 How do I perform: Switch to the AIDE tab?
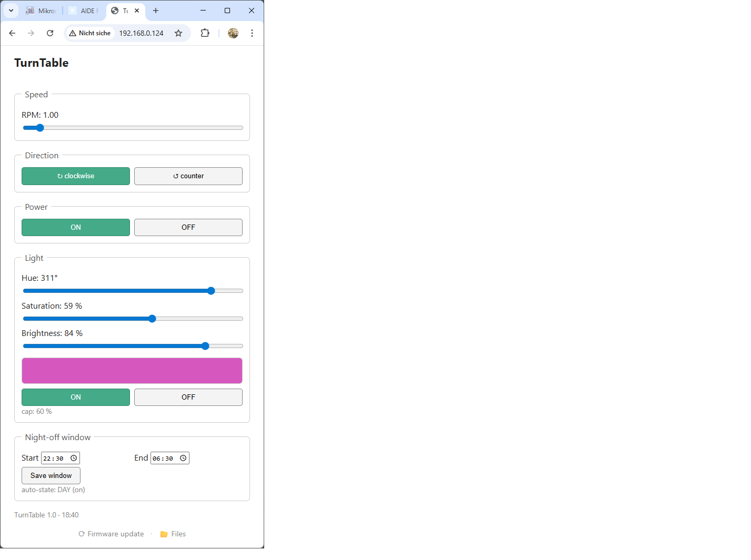click(84, 11)
